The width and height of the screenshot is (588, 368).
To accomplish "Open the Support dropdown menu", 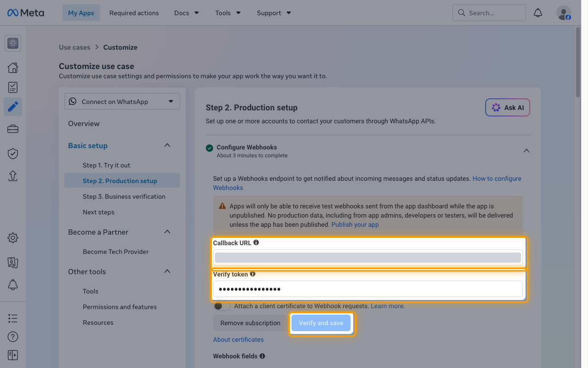I will [274, 13].
